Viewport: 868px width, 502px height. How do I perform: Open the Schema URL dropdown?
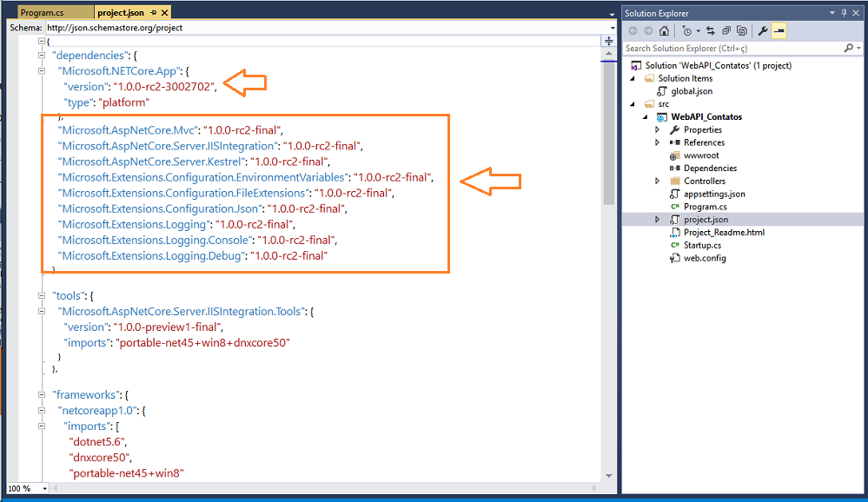(613, 28)
